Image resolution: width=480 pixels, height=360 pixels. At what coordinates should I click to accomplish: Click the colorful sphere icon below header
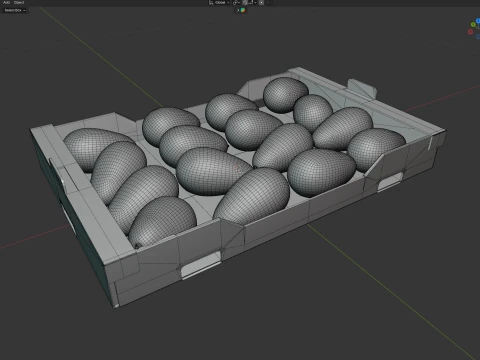(243, 10)
